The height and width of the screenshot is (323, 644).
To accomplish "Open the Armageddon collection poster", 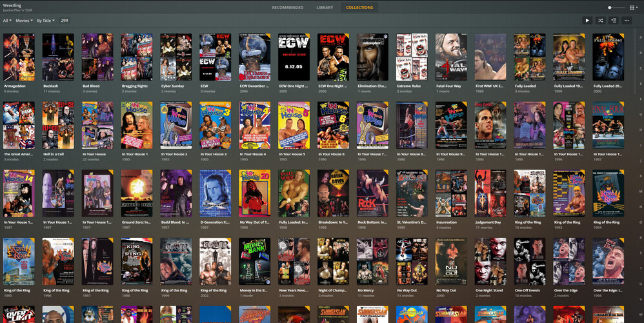I will 19,57.
